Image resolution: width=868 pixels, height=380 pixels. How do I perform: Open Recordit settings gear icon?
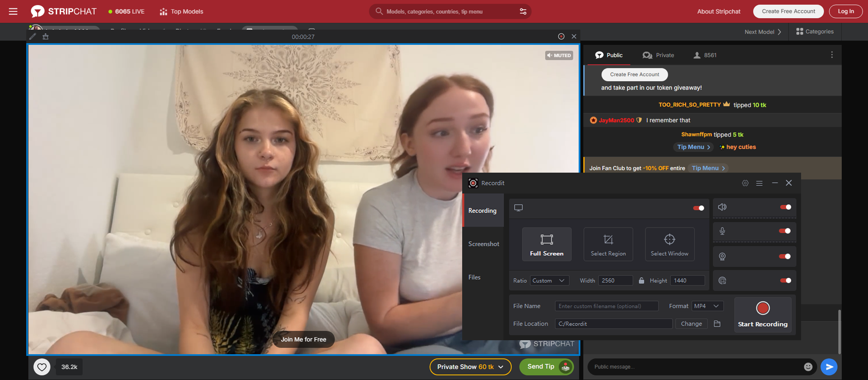click(745, 183)
